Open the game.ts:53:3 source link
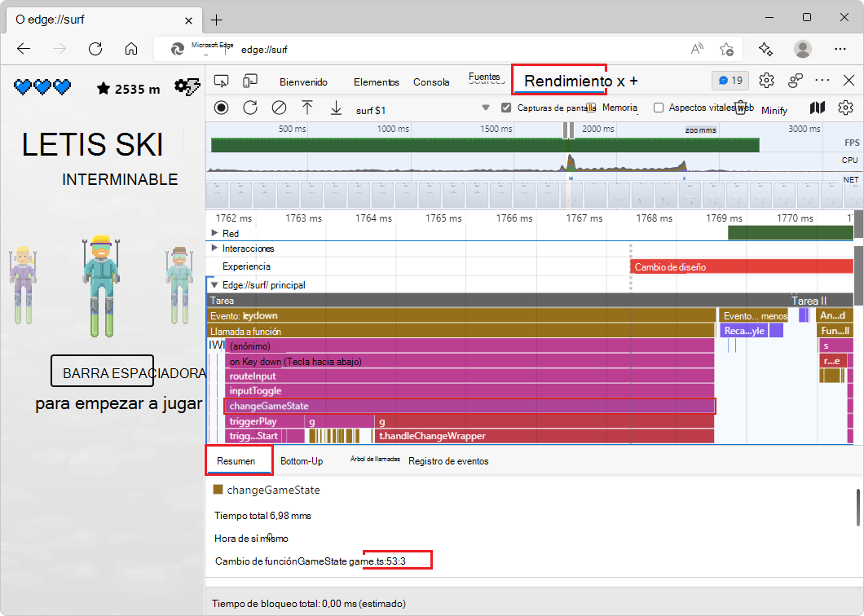Image resolution: width=864 pixels, height=616 pixels. pyautogui.click(x=377, y=561)
